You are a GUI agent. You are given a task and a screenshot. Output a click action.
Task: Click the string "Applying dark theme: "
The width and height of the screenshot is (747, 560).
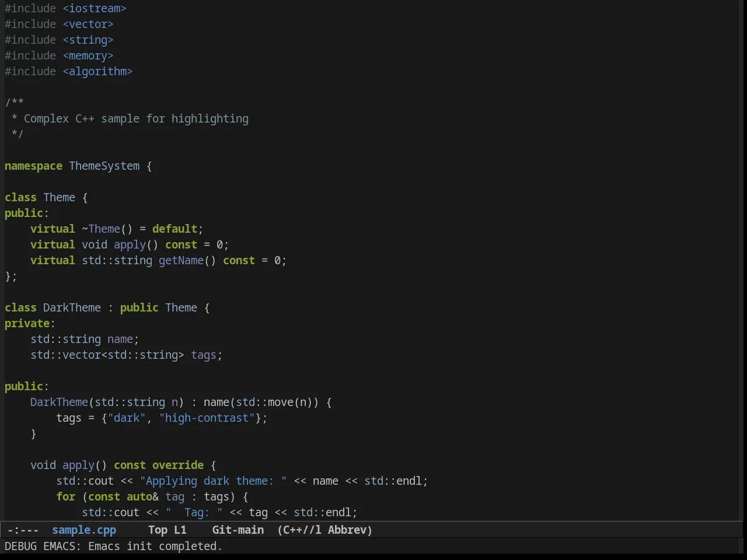click(213, 481)
